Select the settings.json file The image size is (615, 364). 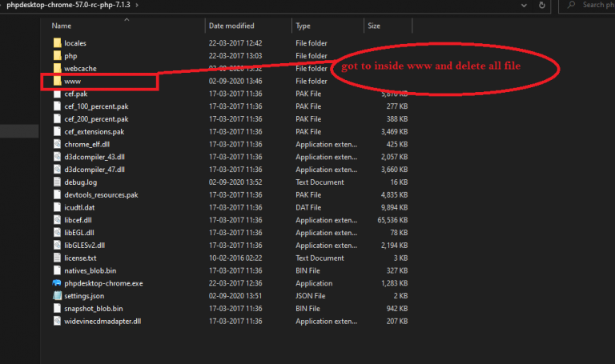pyautogui.click(x=84, y=296)
